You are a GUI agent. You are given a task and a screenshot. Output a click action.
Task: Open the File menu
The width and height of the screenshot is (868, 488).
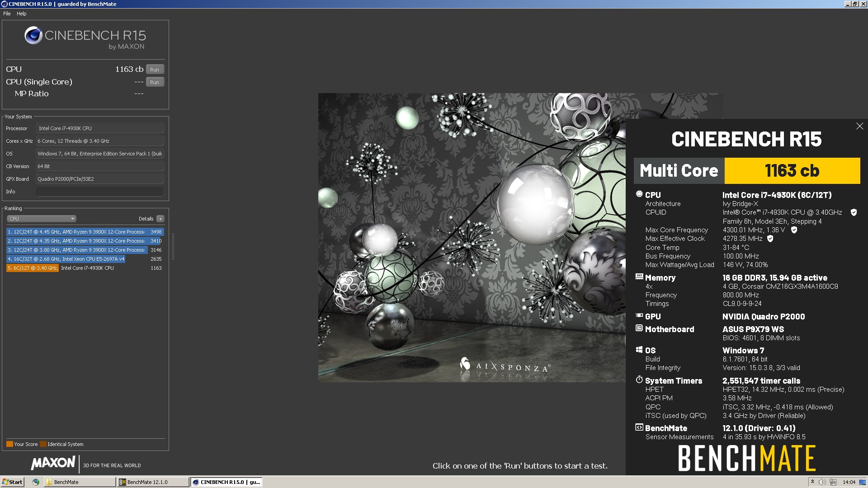tap(7, 14)
